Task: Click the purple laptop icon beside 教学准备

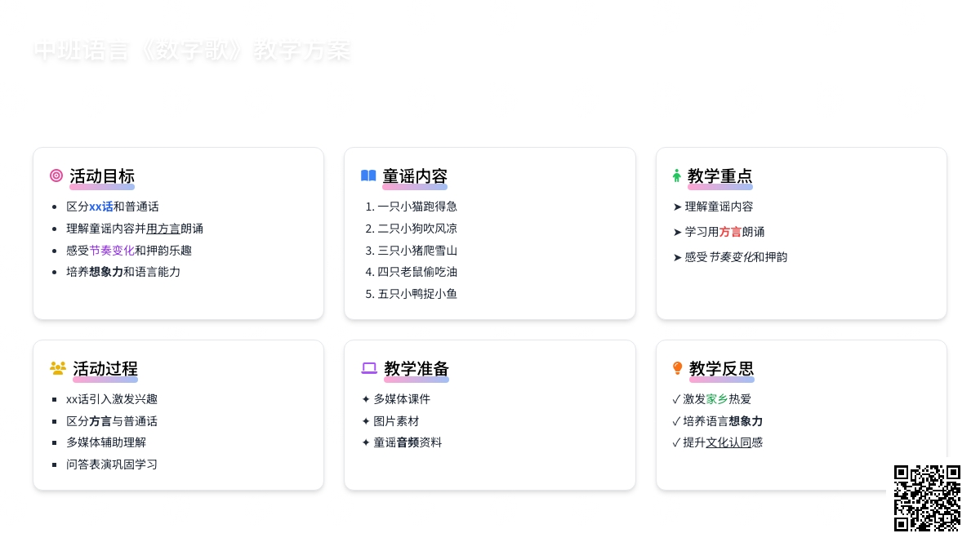Action: [369, 368]
